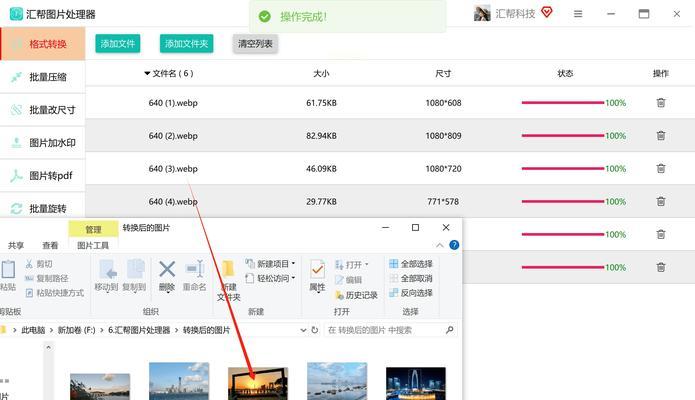Click 反向选择 in the Explorer ribbon

click(x=411, y=293)
